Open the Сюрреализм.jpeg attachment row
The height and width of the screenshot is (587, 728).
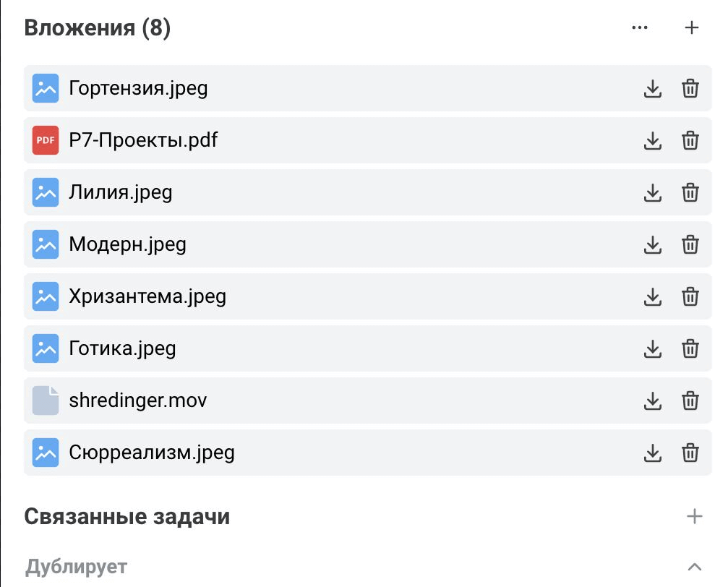pos(368,453)
